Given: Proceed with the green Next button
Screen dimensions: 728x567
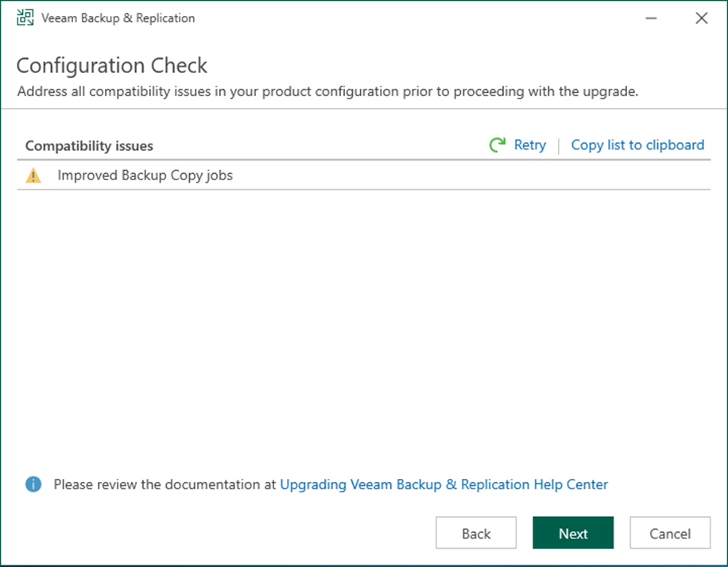Looking at the screenshot, I should tap(573, 533).
